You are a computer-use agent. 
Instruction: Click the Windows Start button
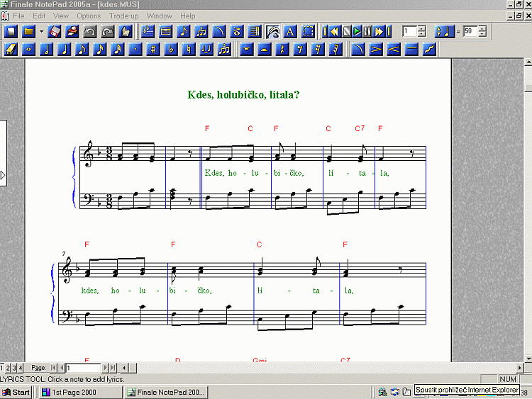(x=16, y=392)
